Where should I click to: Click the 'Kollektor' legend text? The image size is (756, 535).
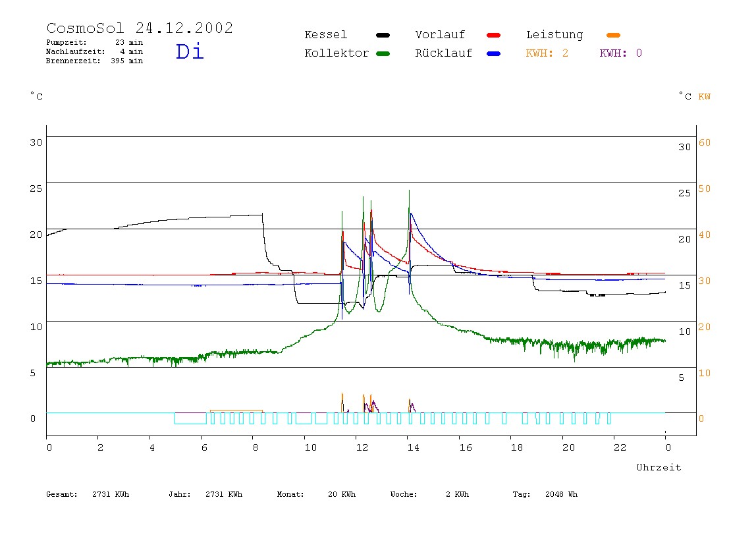tap(337, 53)
